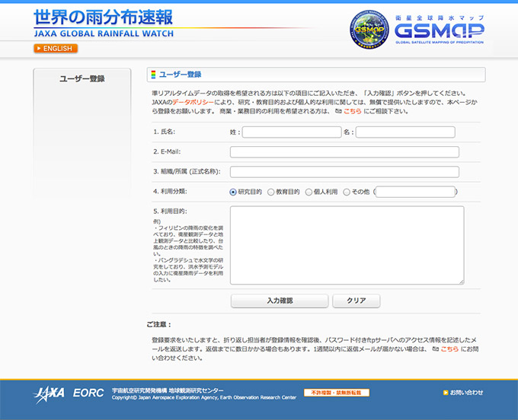Select the 研究目的 radio button
The height and width of the screenshot is (420, 518).
point(233,192)
